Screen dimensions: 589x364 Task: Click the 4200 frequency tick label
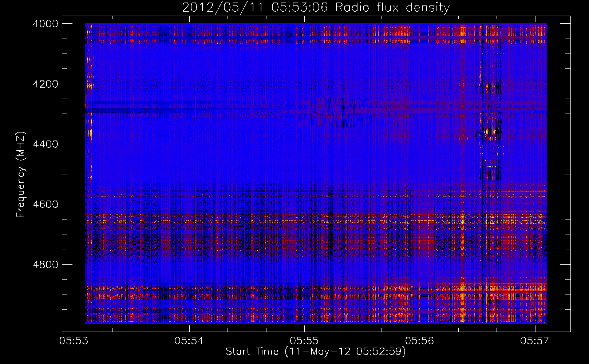click(46, 84)
